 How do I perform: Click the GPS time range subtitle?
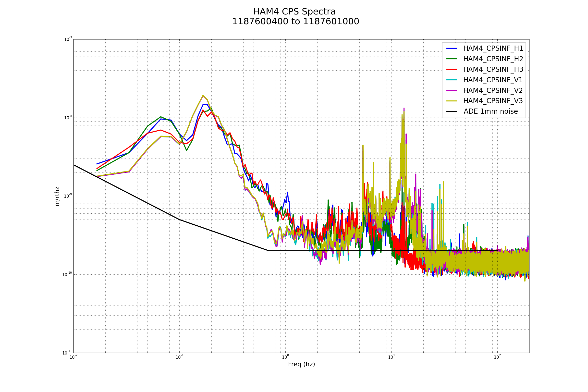coord(295,22)
